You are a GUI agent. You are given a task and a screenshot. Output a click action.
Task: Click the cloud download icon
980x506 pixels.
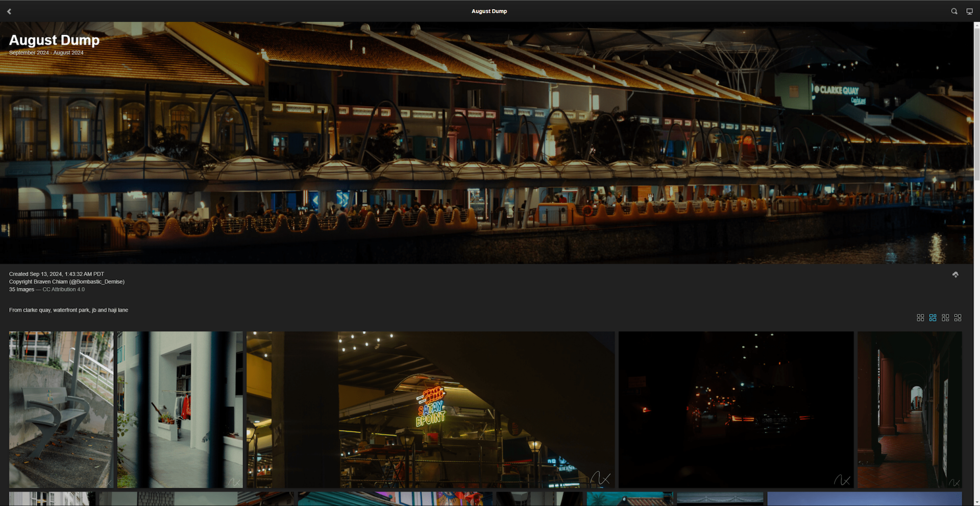pos(955,275)
